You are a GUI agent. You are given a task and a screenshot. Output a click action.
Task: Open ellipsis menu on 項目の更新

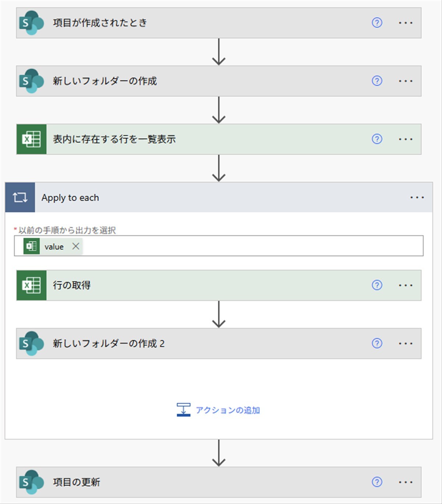coord(406,482)
